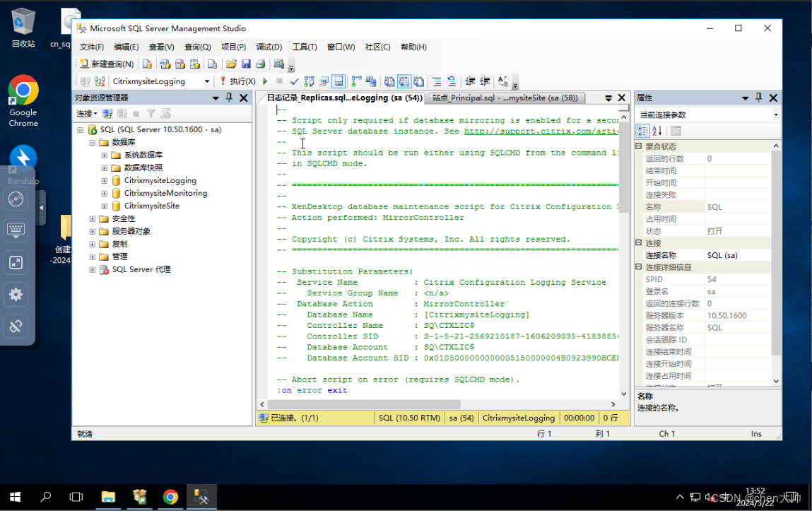Open the 文件(F) menu
Image resolution: width=812 pixels, height=511 pixels.
point(92,47)
